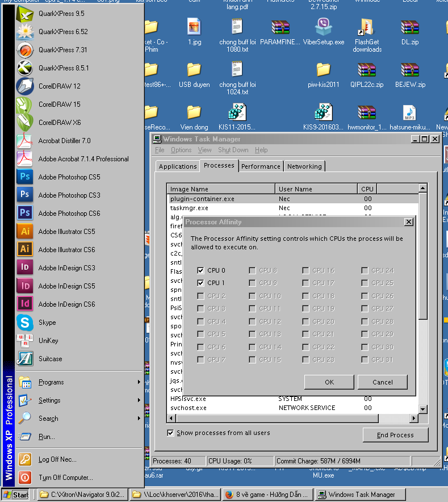Launch Acrobat Distiller 7.0
This screenshot has height=502, width=448.
point(64,141)
